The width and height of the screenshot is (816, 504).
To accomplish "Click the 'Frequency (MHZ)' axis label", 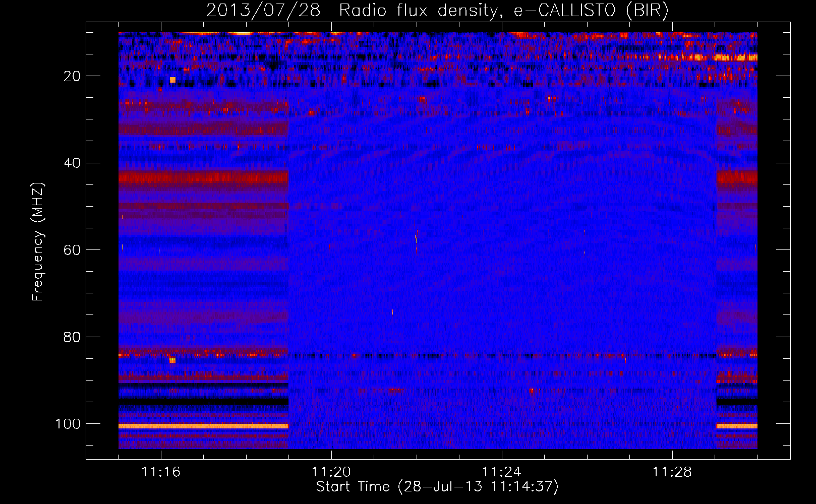I will point(38,242).
